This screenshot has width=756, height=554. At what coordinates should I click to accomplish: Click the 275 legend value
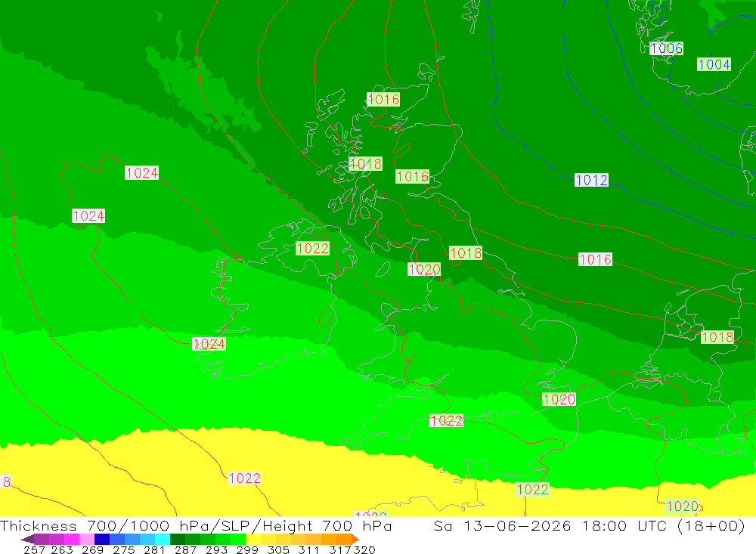124,549
